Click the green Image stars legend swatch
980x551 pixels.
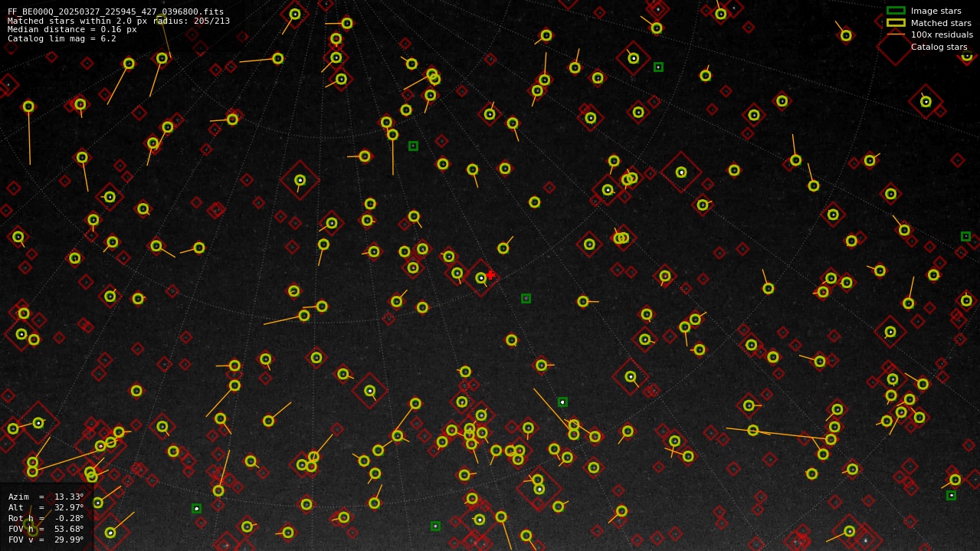tap(896, 11)
